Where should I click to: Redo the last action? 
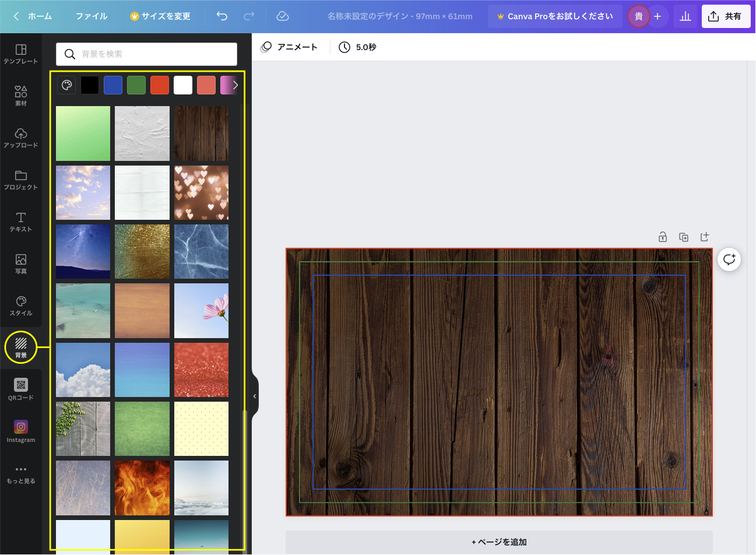[x=249, y=16]
